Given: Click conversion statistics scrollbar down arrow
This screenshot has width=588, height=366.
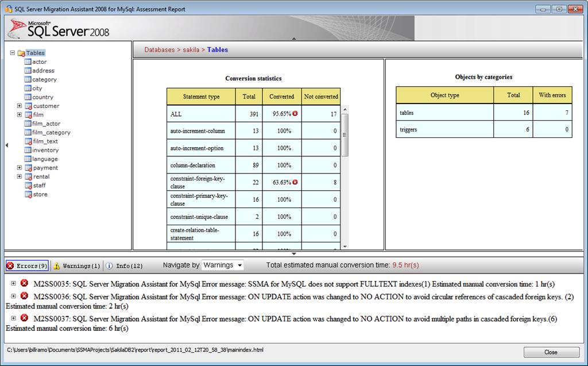Looking at the screenshot, I should click(345, 246).
